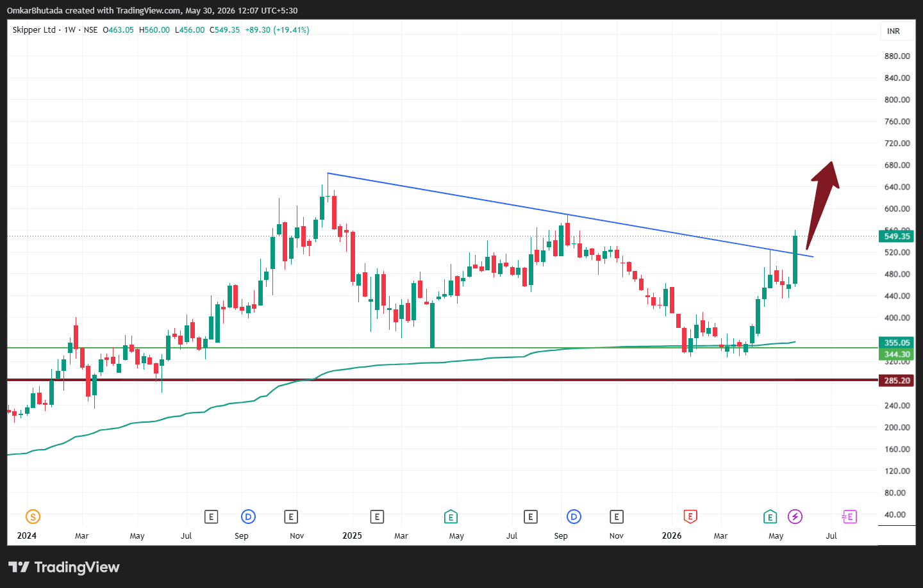Open blue D dividend marker near Sep 2024
This screenshot has width=923, height=588.
[x=248, y=516]
